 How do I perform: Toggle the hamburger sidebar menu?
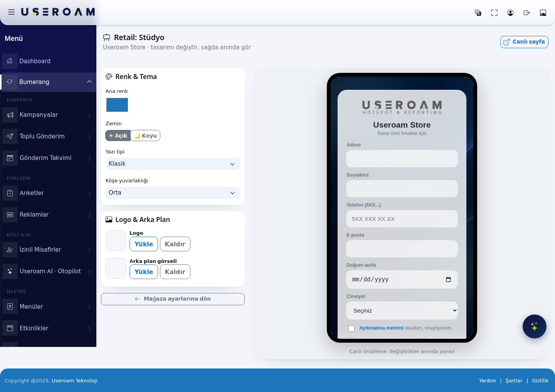(12, 12)
